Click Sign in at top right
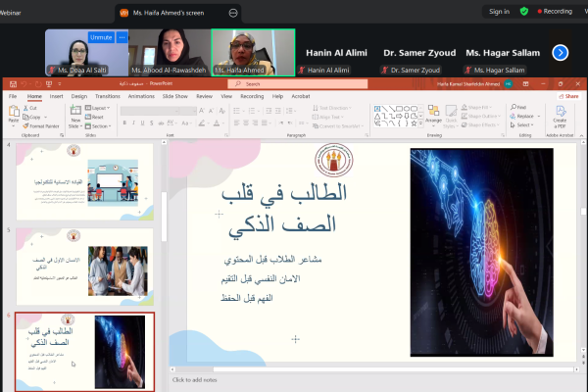The width and height of the screenshot is (588, 392). point(499,12)
